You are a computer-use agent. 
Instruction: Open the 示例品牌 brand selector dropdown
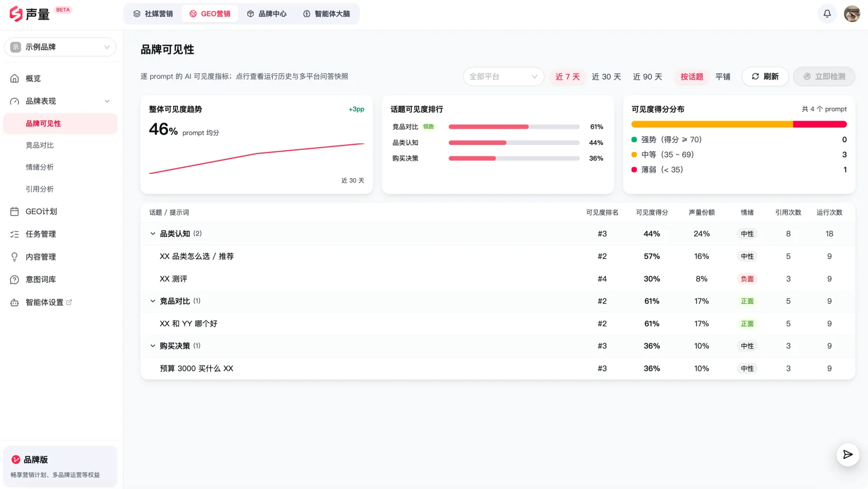tap(60, 47)
